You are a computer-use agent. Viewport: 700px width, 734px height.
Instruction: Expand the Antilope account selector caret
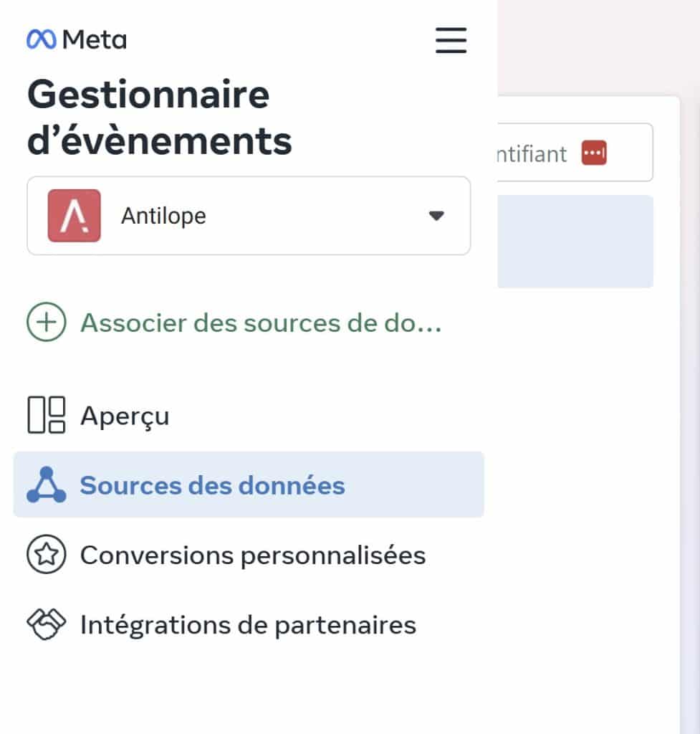(436, 216)
